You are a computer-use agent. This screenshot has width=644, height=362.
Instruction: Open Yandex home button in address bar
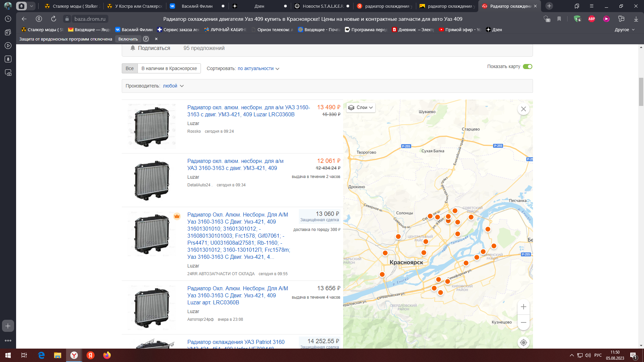tap(39, 19)
